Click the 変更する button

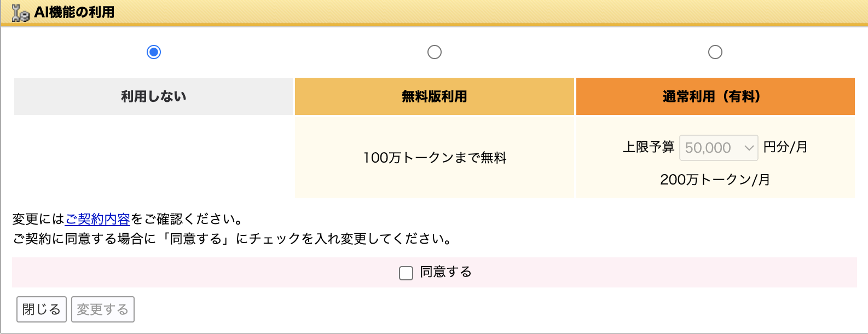point(103,309)
